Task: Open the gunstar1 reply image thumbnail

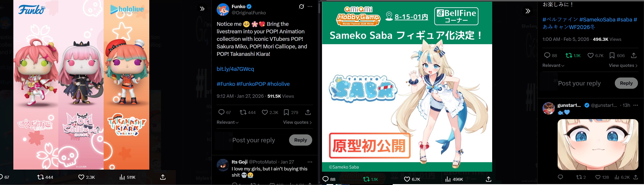Action: (598, 145)
